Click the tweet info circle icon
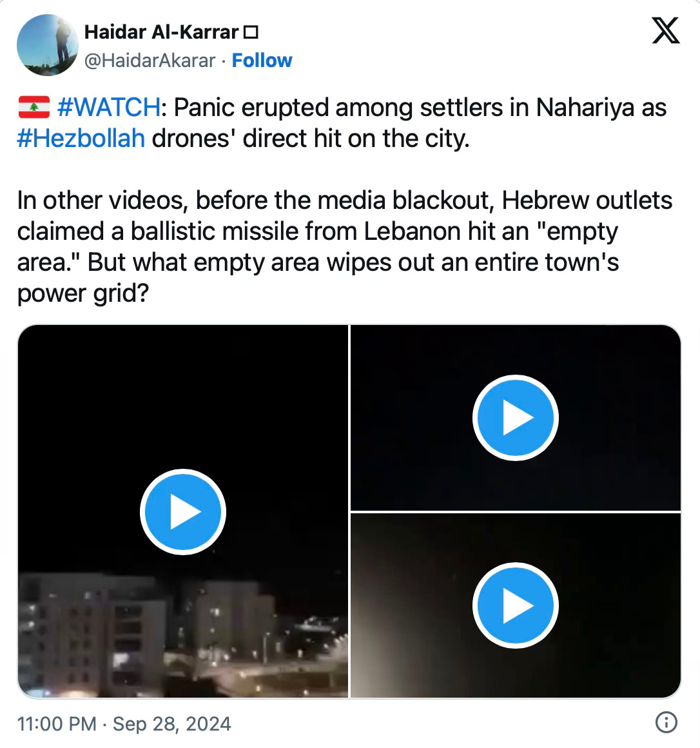Screen dimensions: 700x748 point(666,722)
